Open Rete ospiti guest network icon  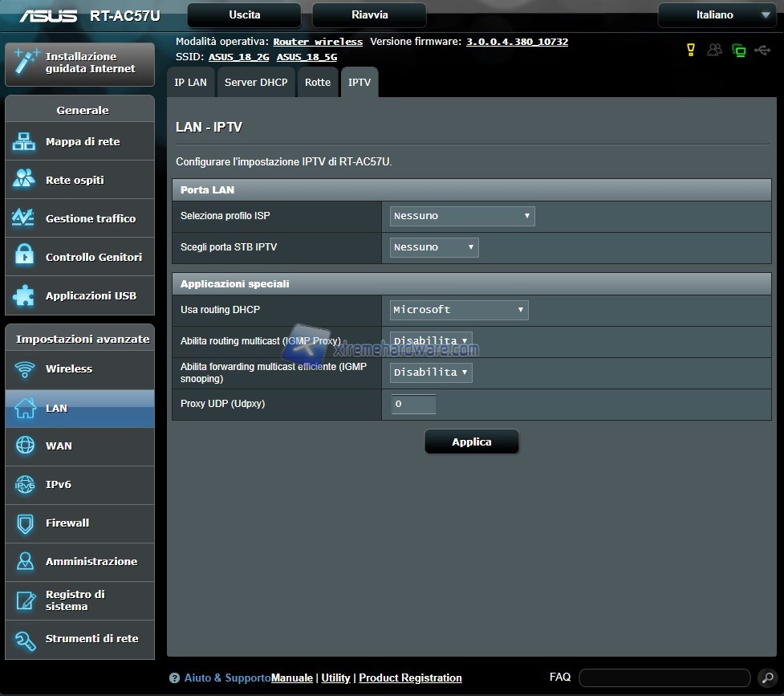coord(24,180)
